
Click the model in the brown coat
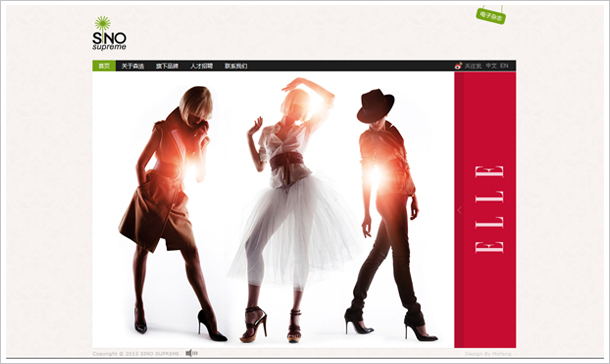[173, 213]
